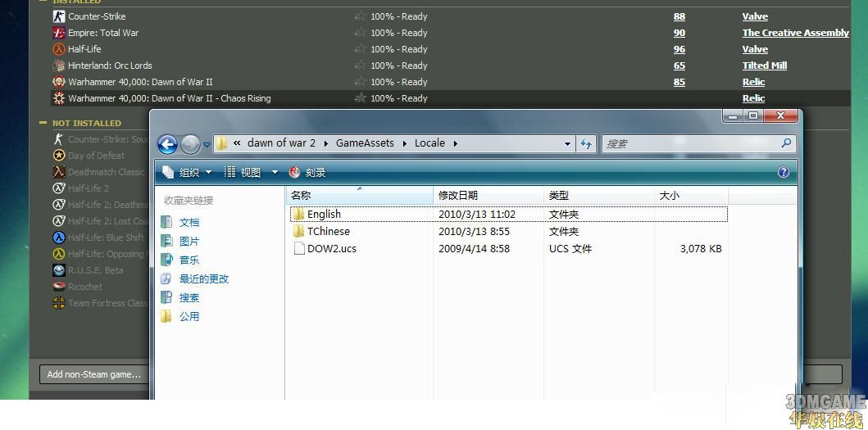Click the TChinese folder icon
Viewport: 868px width, 430px height.
coord(299,231)
